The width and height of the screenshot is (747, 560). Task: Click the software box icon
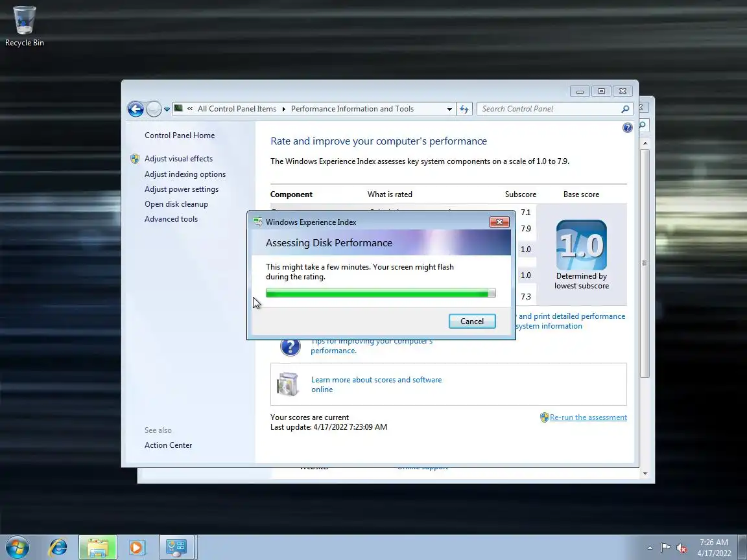point(288,384)
